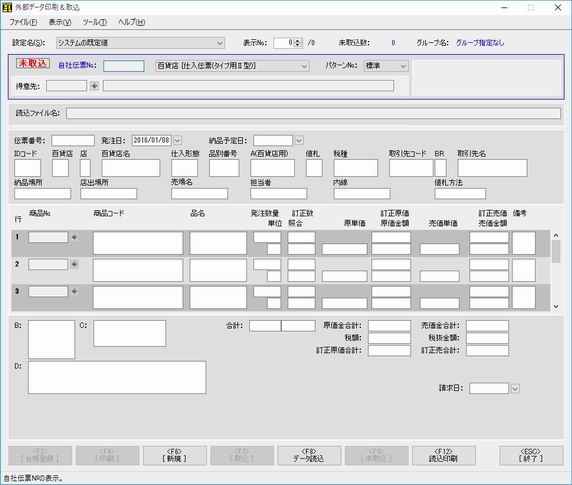The image size is (572, 485).
Task: Open the ツール(T) menu
Action: pos(94,22)
